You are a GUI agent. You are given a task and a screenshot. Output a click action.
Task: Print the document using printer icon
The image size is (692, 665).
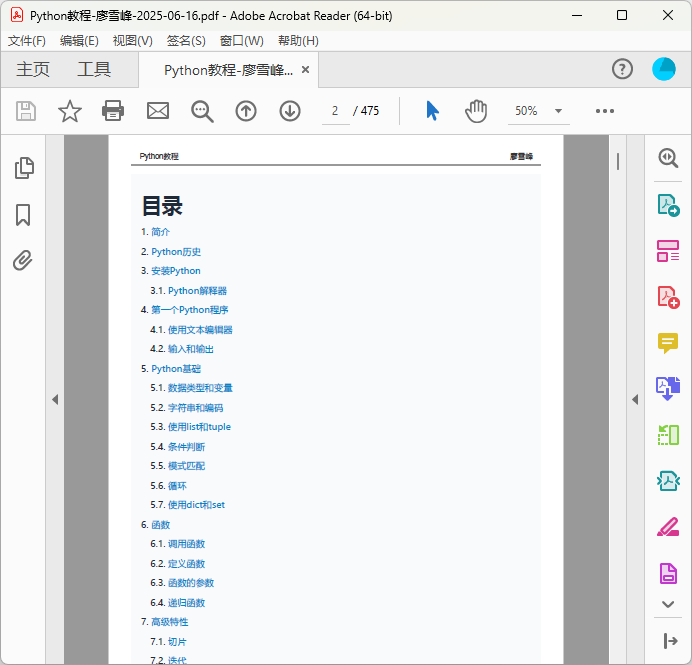tap(113, 111)
